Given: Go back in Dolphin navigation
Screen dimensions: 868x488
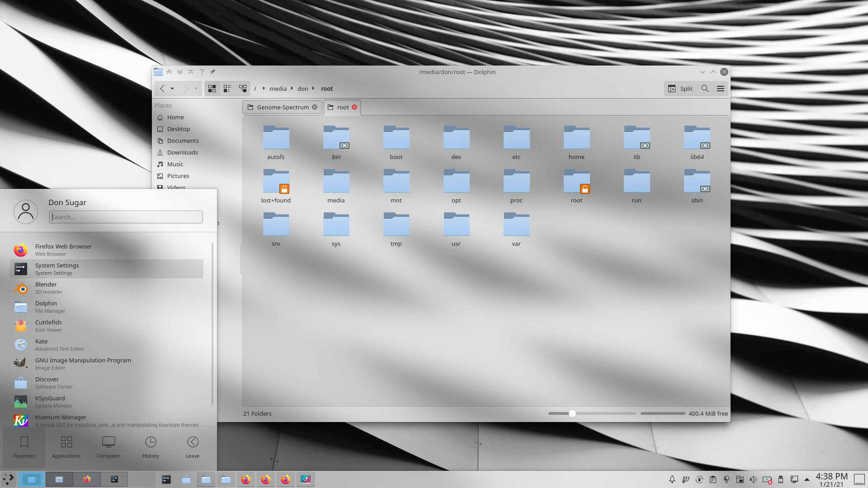Looking at the screenshot, I should click(162, 89).
